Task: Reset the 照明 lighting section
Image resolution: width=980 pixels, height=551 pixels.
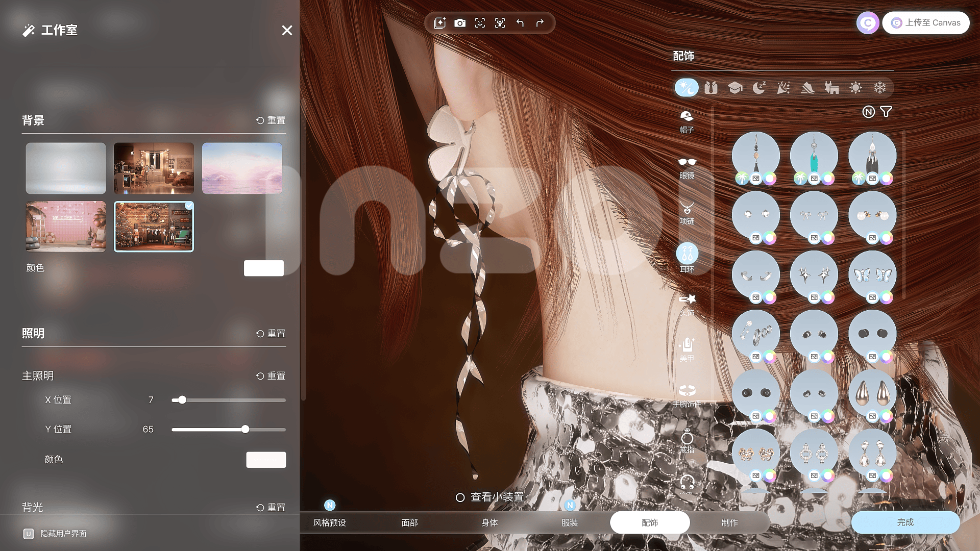Action: pos(271,334)
